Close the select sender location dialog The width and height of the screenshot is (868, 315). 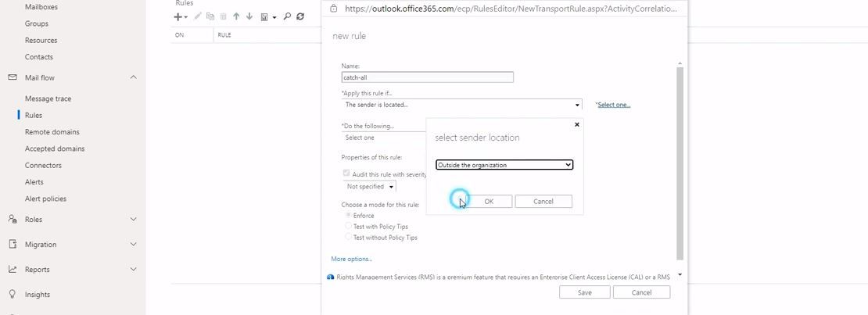[577, 124]
